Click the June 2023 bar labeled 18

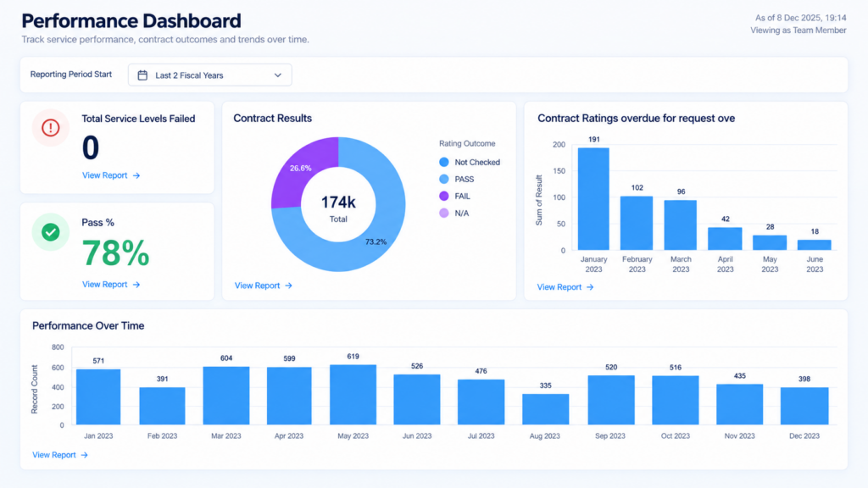(x=815, y=245)
